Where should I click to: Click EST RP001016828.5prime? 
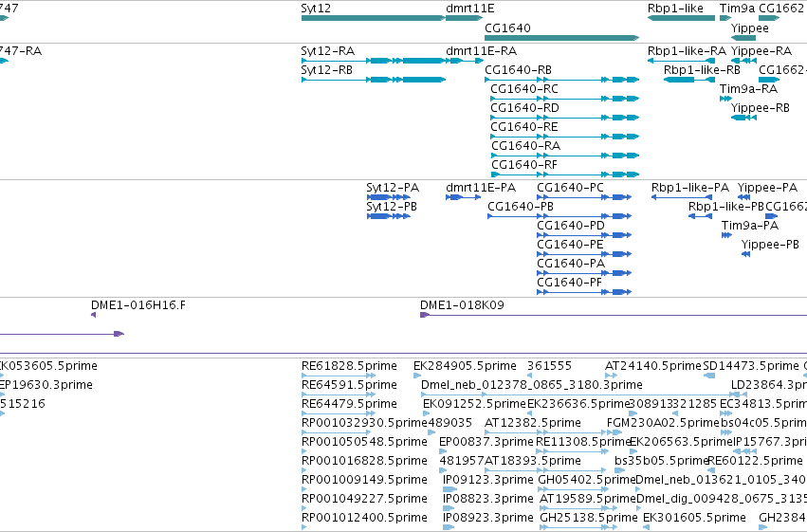coord(304,471)
